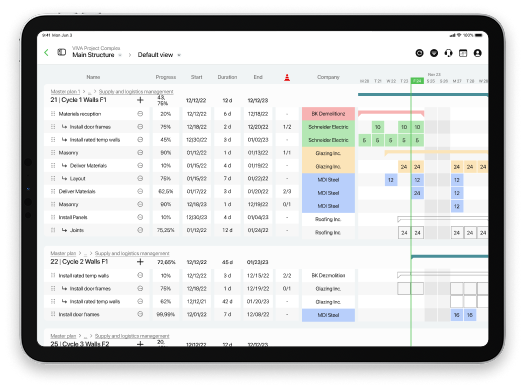Viewport: 526px width, 390px height.
Task: Click minus icon on Glazing Inc. Masonry row
Action: click(x=140, y=153)
